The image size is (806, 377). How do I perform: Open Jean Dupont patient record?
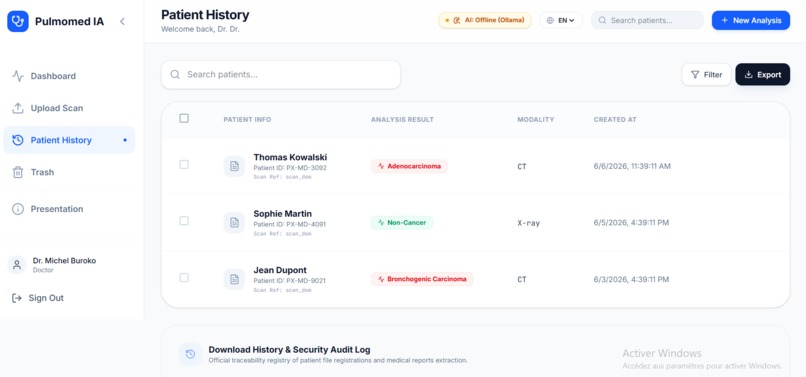coord(280,271)
